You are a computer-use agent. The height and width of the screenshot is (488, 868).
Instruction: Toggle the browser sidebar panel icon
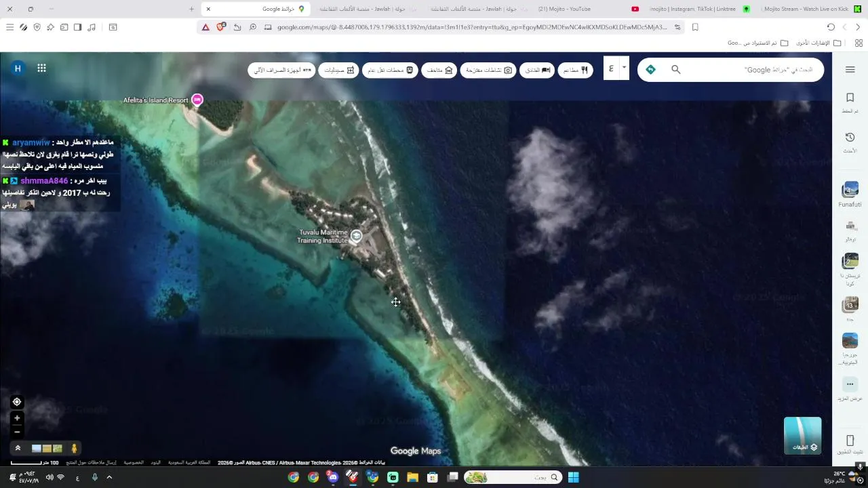[77, 27]
